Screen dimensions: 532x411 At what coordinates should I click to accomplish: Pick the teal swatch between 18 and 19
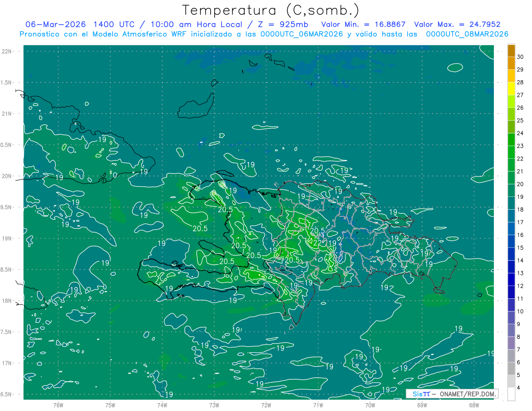511,203
